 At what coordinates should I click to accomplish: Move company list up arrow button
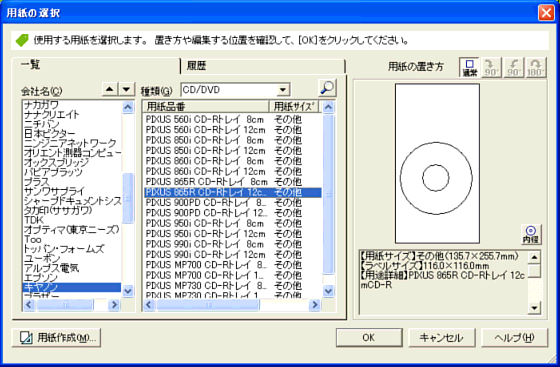[110, 89]
